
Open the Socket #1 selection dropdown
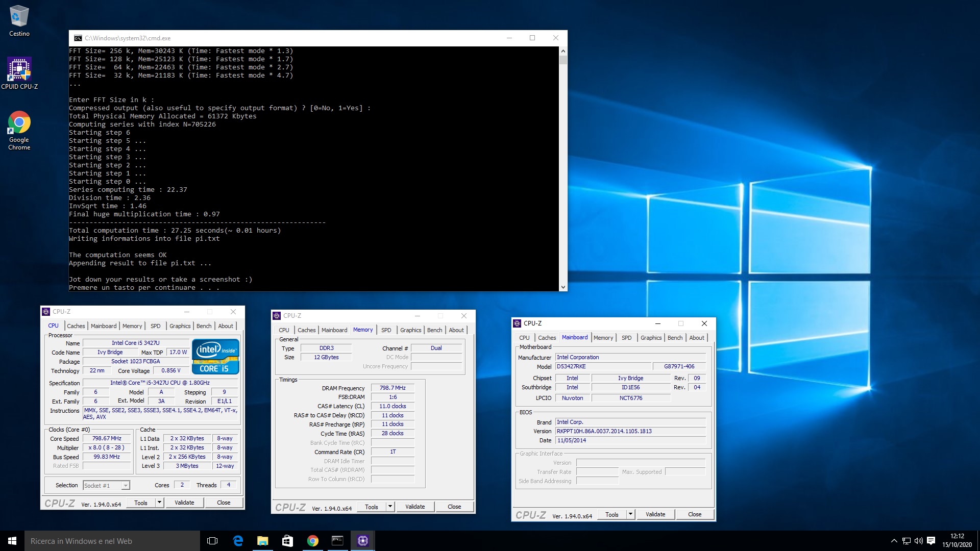click(x=107, y=486)
